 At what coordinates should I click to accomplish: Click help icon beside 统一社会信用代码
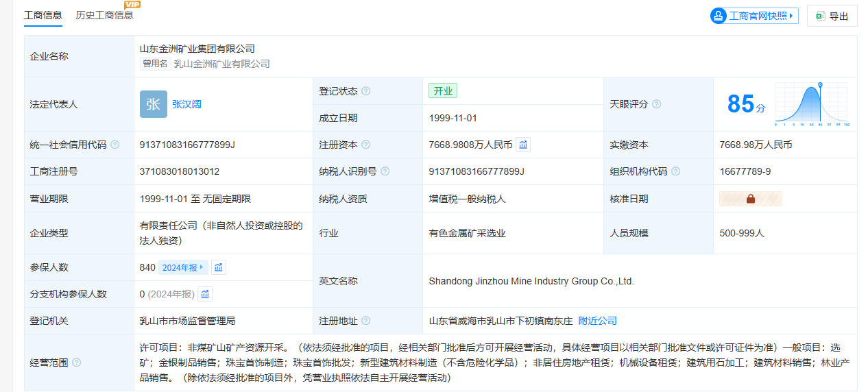tap(114, 145)
